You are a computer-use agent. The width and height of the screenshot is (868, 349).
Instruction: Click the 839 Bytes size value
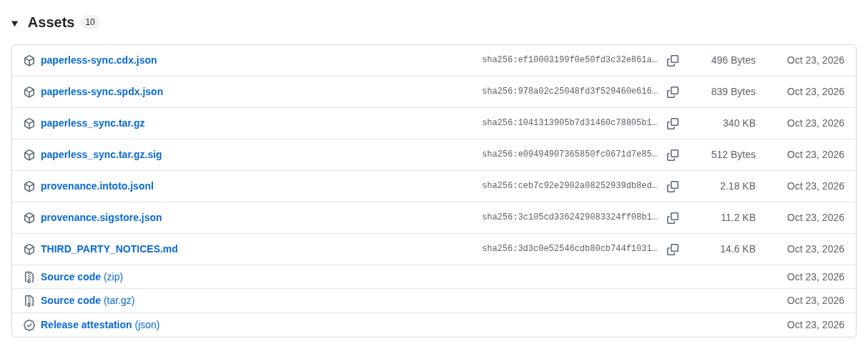click(x=733, y=92)
